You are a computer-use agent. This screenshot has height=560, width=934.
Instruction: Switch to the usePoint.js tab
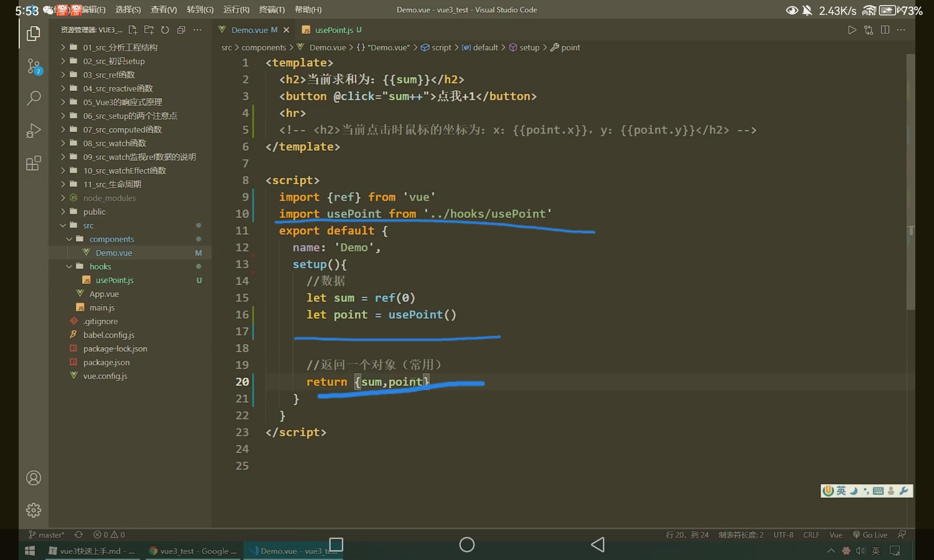click(x=333, y=30)
